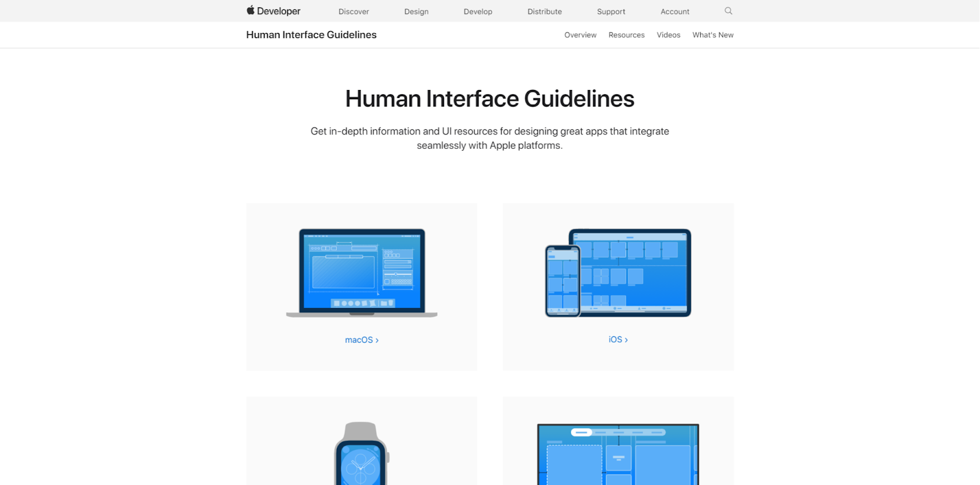Go to the Resources tab
This screenshot has width=980, height=485.
[x=627, y=35]
